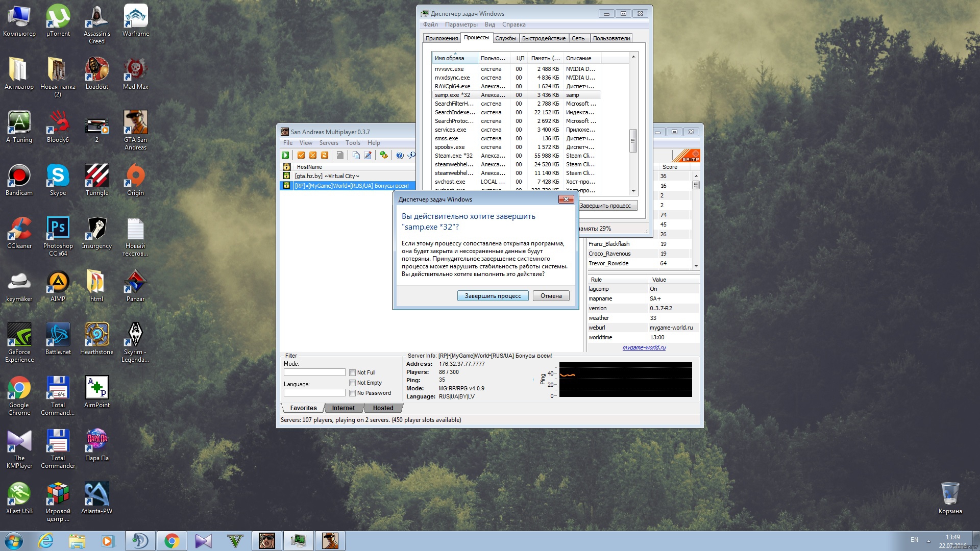The image size is (980, 551).
Task: Switch to the Сеть tab
Action: pyautogui.click(x=578, y=38)
